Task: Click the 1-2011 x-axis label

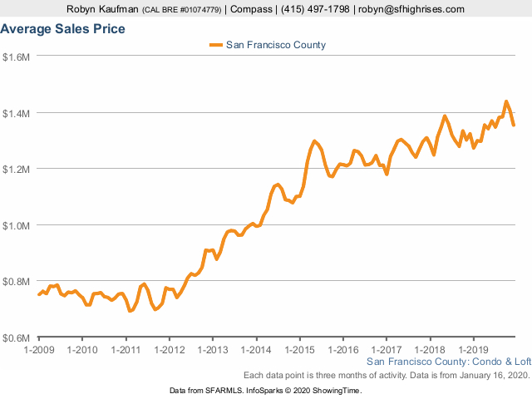Action: coord(126,349)
